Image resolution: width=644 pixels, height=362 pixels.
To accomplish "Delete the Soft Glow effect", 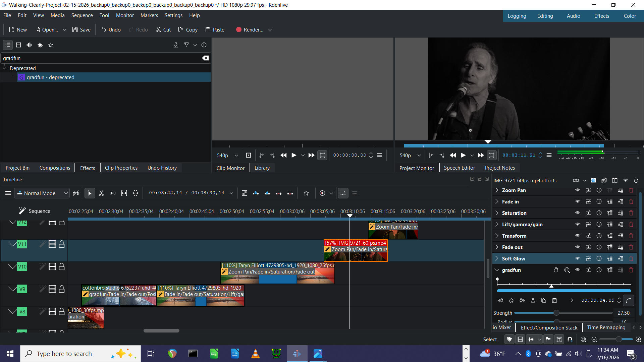I will pyautogui.click(x=631, y=259).
